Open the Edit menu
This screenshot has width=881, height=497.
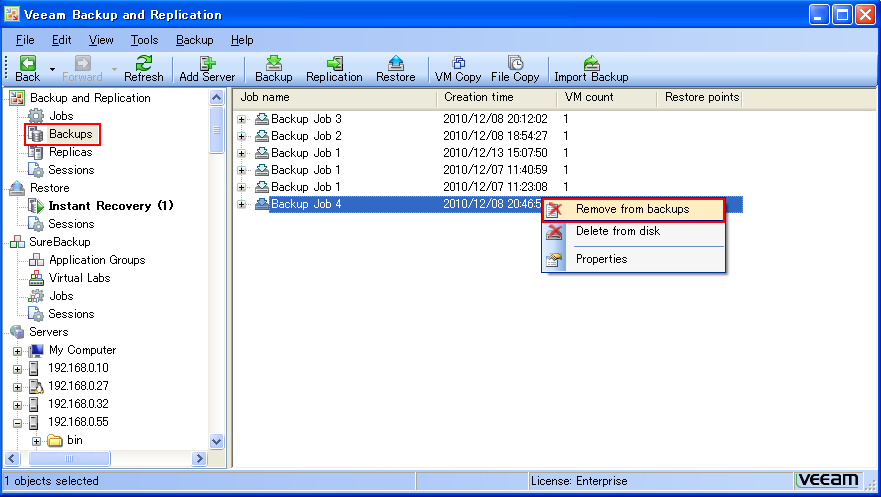[61, 40]
